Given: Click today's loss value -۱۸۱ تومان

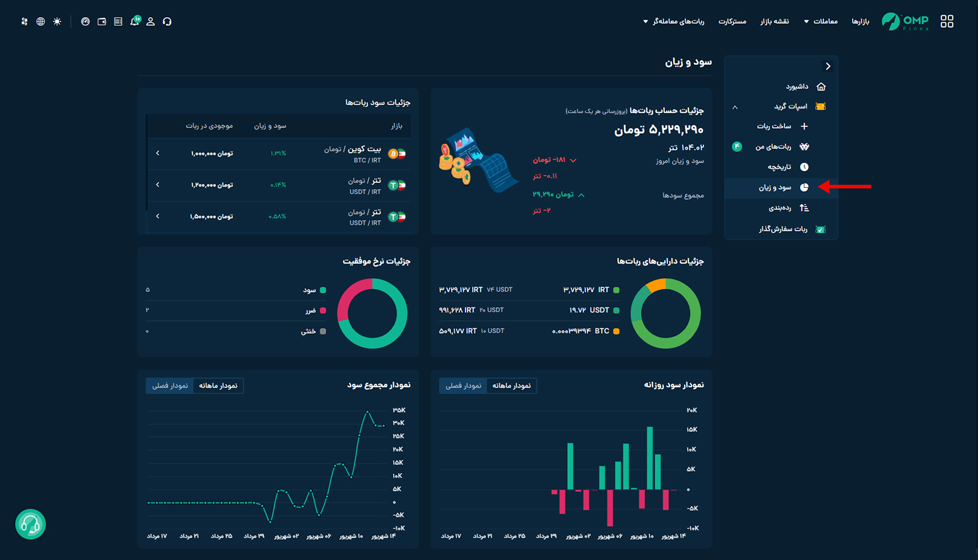Looking at the screenshot, I should pos(550,160).
